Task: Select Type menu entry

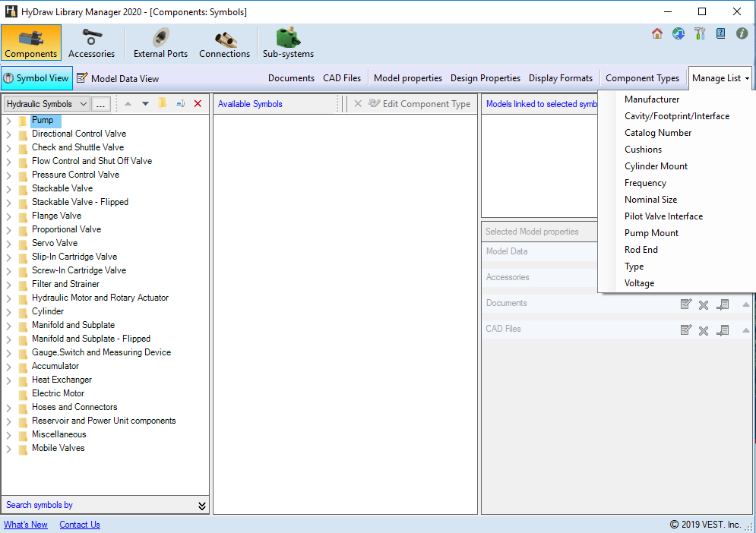Action: (x=634, y=266)
